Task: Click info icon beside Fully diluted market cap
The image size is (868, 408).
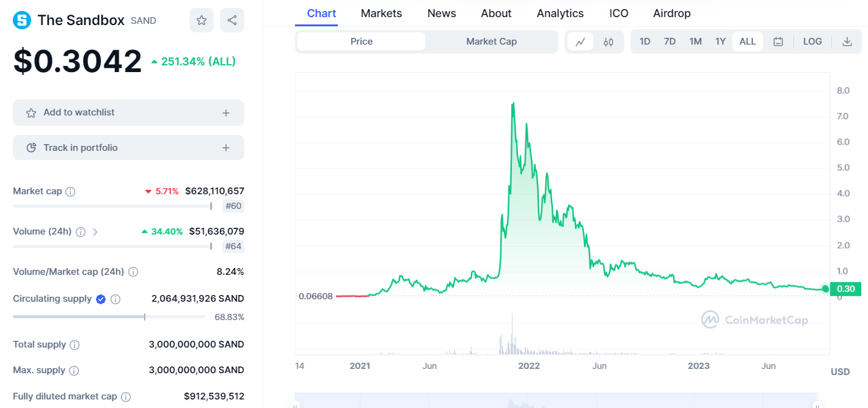Action: (x=126, y=397)
